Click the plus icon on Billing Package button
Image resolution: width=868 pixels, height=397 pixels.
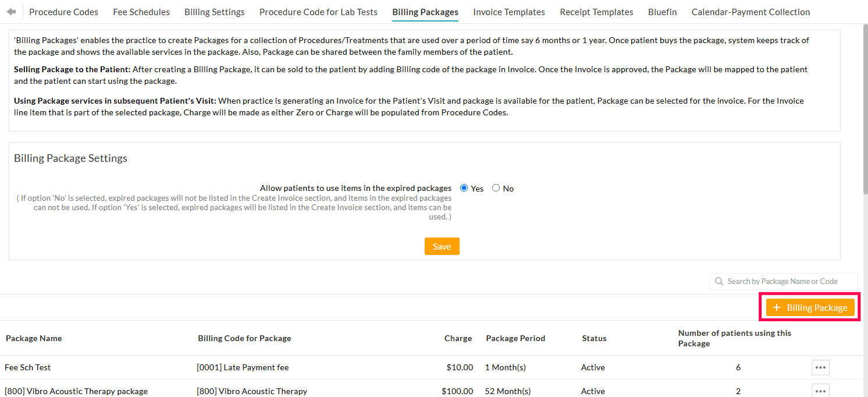tap(776, 307)
